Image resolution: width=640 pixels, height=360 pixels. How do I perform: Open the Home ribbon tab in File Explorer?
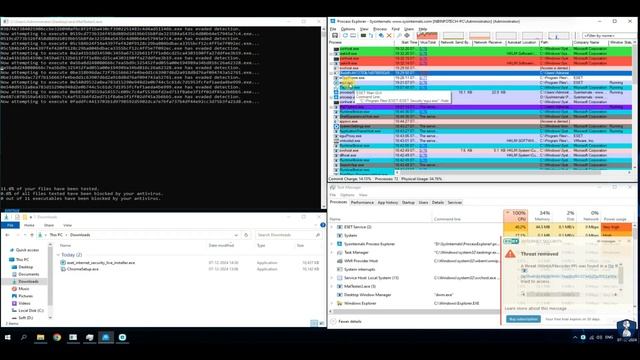pos(29,225)
